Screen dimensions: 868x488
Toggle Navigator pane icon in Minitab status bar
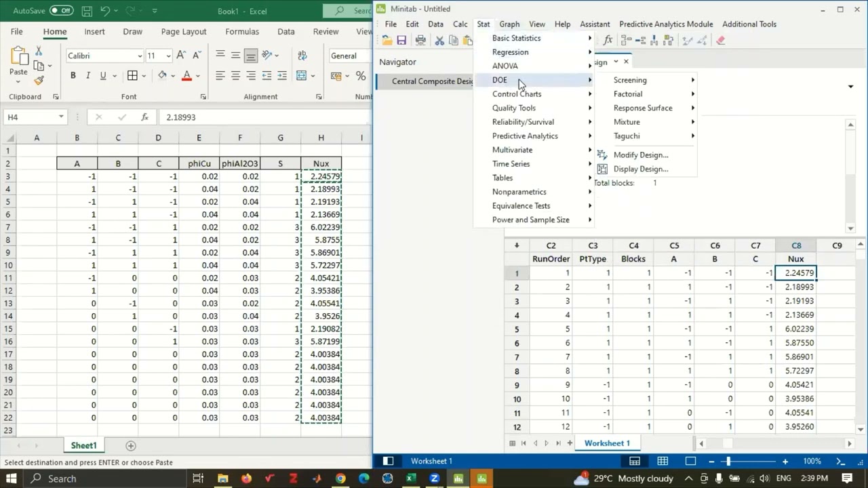pyautogui.click(x=389, y=461)
